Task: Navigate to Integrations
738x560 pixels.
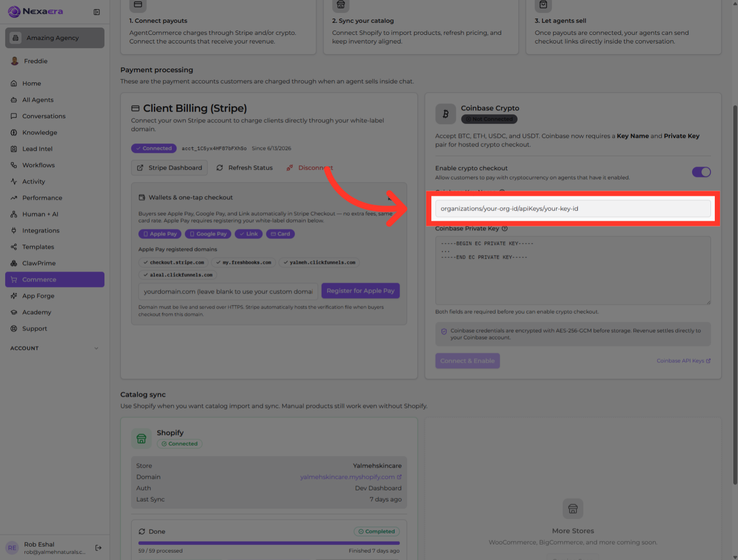Action: [x=55, y=230]
